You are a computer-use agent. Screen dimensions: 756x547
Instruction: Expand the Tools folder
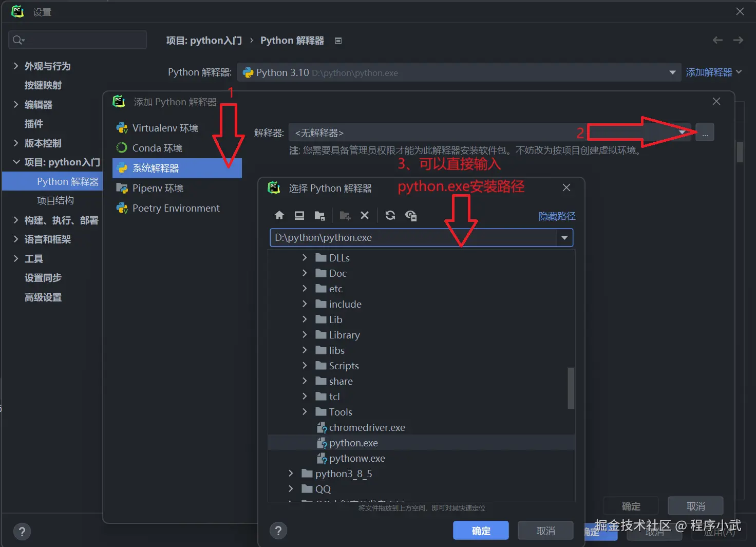(x=305, y=411)
